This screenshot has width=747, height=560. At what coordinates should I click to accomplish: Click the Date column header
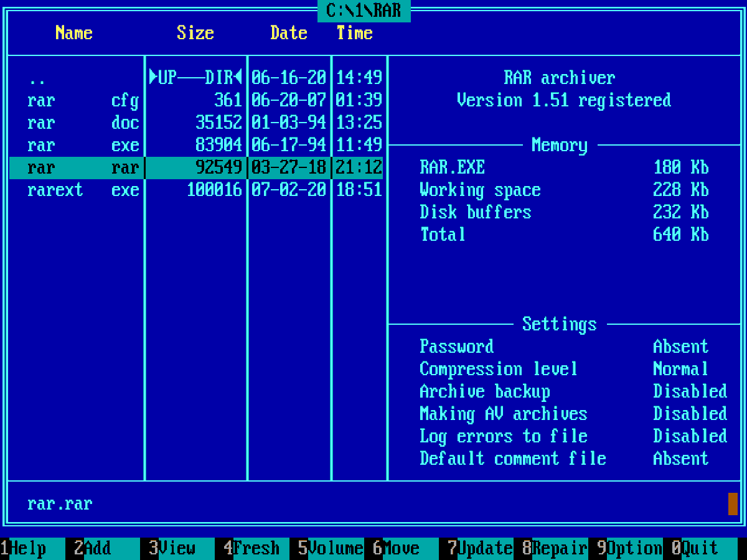click(289, 33)
